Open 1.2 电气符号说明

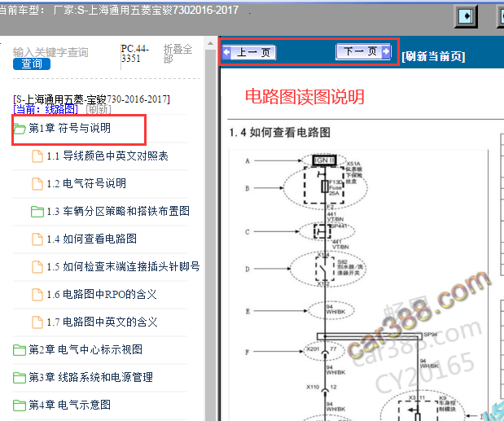[x=86, y=183]
